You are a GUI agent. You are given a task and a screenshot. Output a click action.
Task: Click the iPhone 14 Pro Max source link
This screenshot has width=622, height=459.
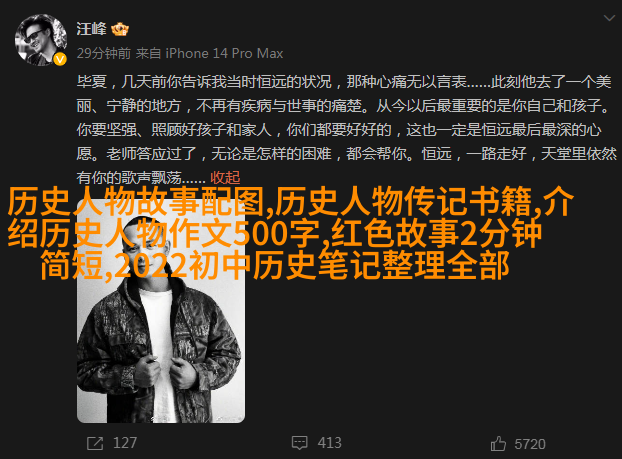(224, 54)
